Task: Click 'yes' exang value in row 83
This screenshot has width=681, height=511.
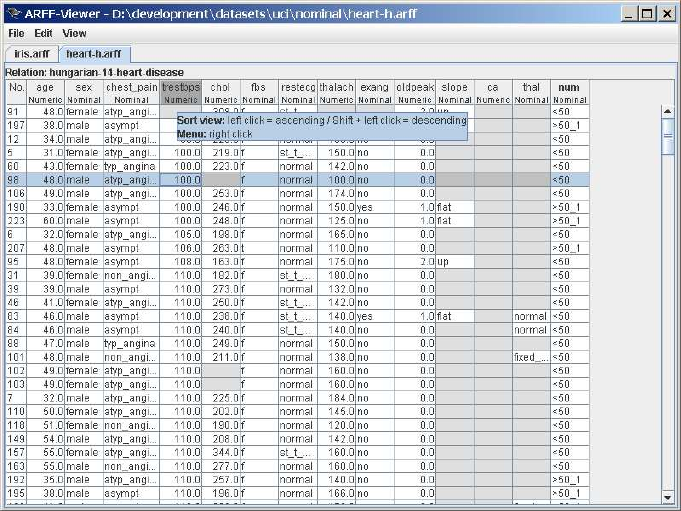Action: [375, 316]
